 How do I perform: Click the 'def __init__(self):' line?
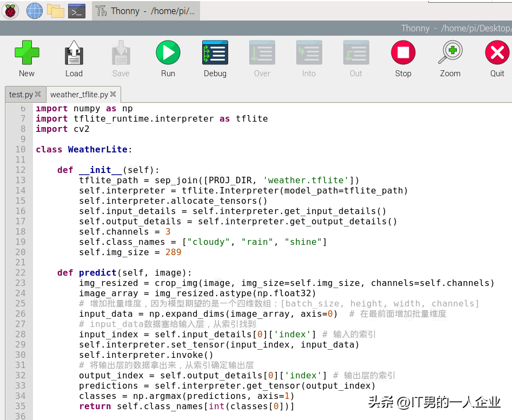pyautogui.click(x=108, y=170)
